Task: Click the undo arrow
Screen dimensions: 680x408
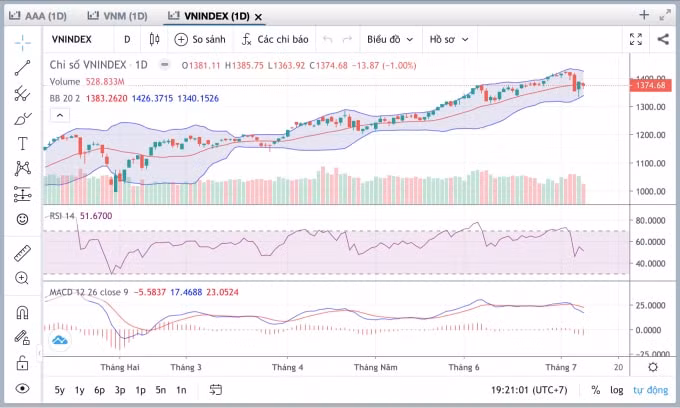Action: coord(328,39)
